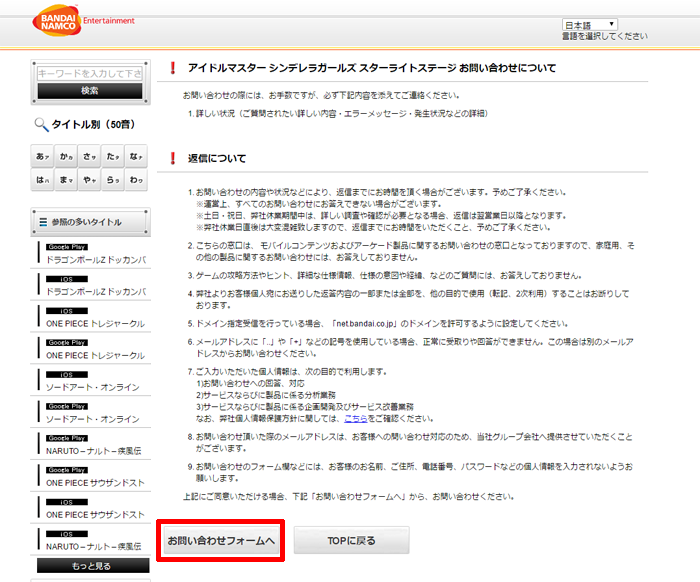
Task: Click the お問い合わせフォームへ button
Action: pos(221,540)
